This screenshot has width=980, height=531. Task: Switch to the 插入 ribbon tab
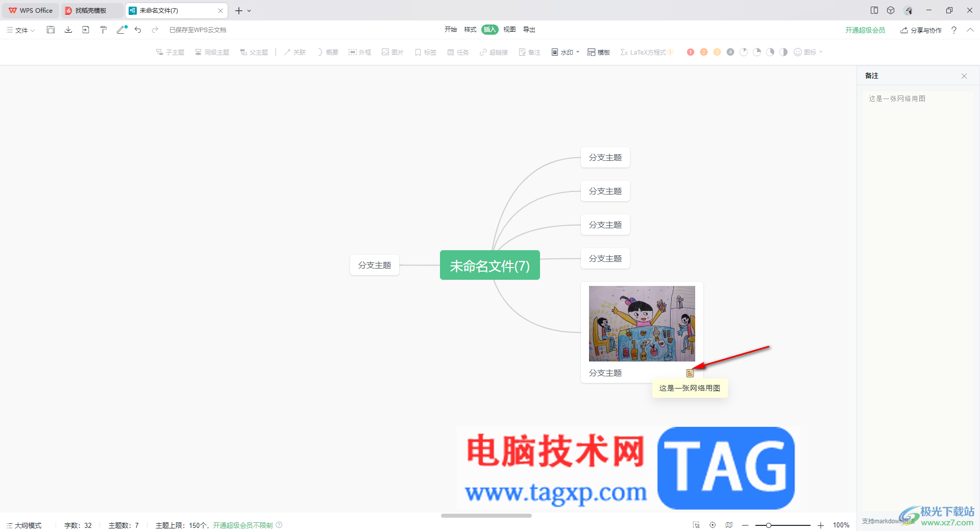[490, 30]
